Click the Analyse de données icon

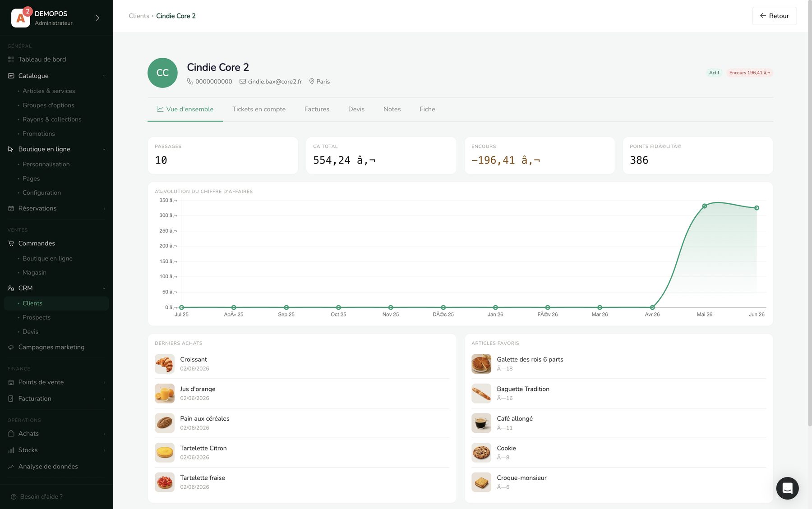tap(11, 467)
